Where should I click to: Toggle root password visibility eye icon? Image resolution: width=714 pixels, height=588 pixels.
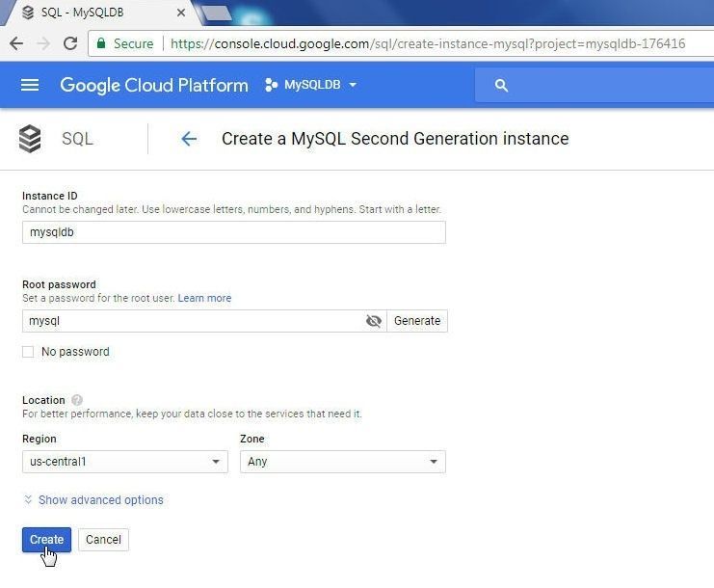click(x=374, y=321)
